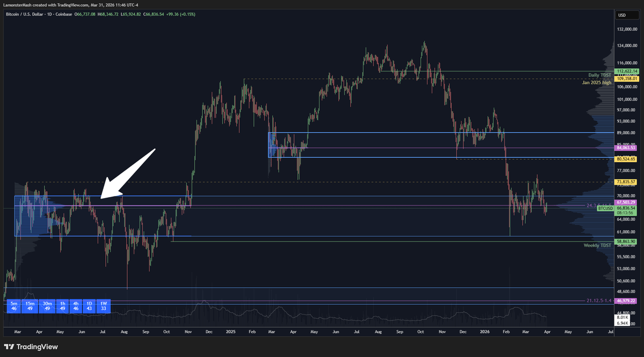644x357 pixels.
Task: Select the 15m timeframe cell
Action: pos(31,306)
